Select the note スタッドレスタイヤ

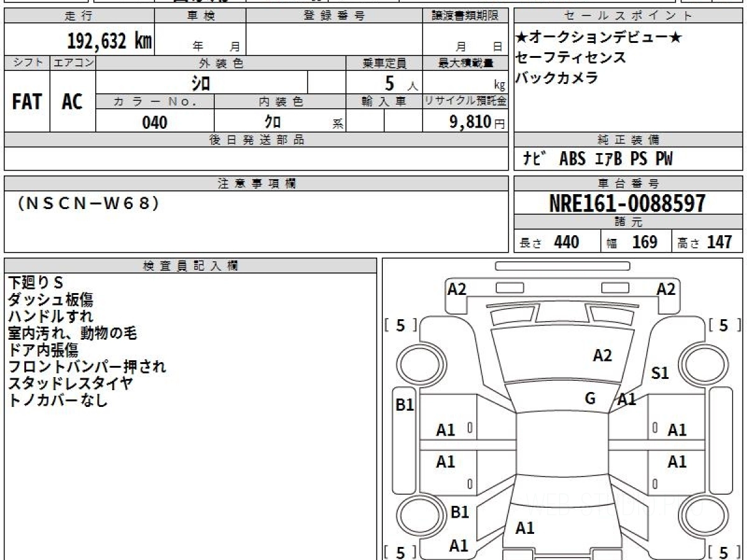coord(70,383)
